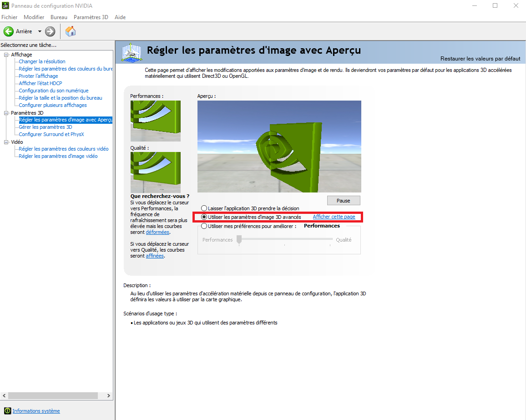Click the affinées link
526x420 pixels.
(155, 256)
